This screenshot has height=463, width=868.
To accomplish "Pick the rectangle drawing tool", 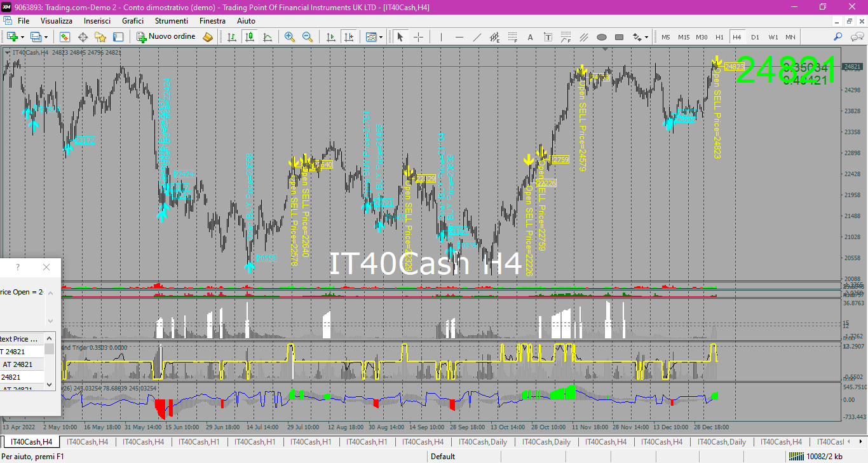I will coord(620,37).
